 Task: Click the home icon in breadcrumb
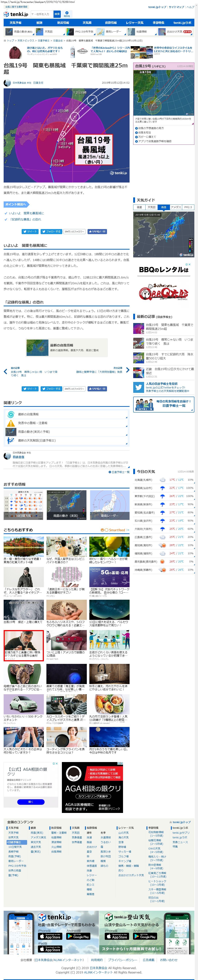tap(5, 40)
